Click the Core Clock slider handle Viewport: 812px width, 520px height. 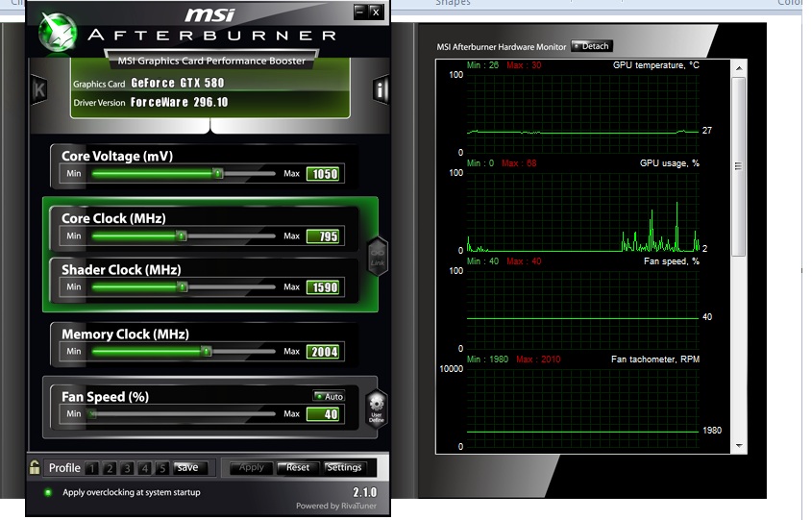[182, 236]
